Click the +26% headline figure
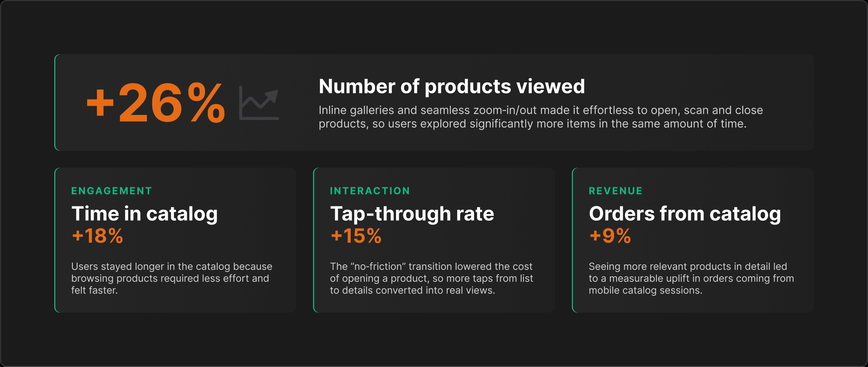The width and height of the screenshot is (868, 367). [156, 103]
